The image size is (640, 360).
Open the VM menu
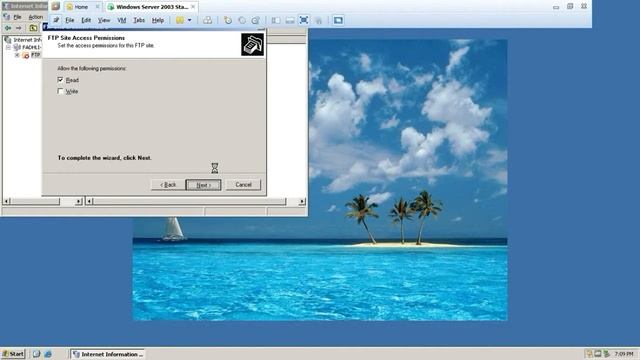(122, 20)
